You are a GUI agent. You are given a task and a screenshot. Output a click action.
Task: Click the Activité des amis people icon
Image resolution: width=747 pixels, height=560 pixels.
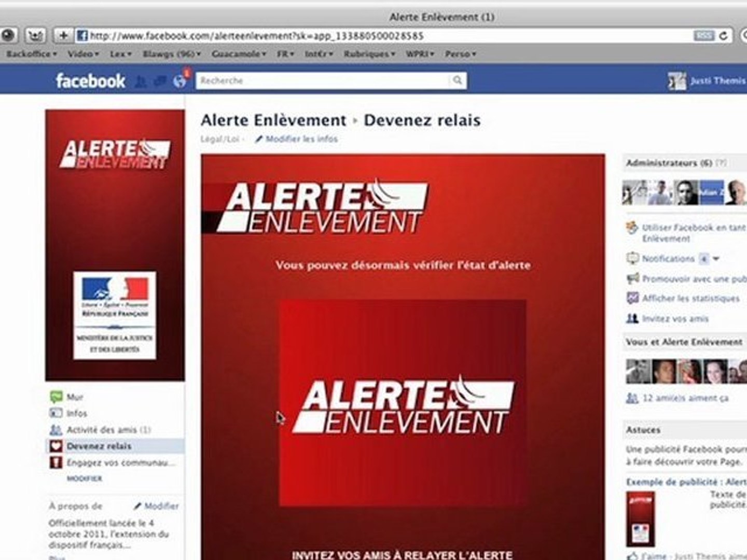[x=56, y=430]
